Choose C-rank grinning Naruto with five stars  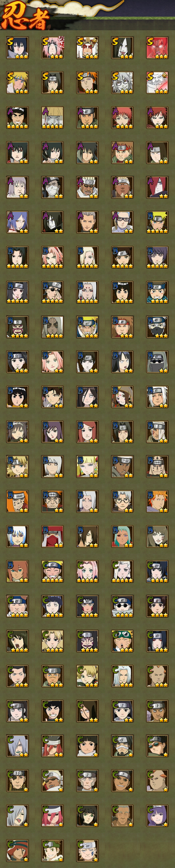click(x=52, y=572)
